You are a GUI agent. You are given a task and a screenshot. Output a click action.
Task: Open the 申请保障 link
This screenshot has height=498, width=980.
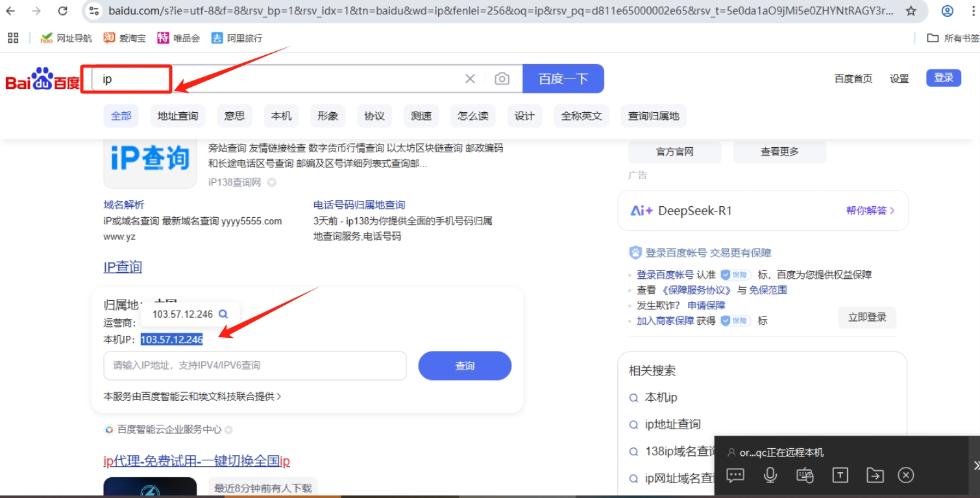(x=707, y=305)
